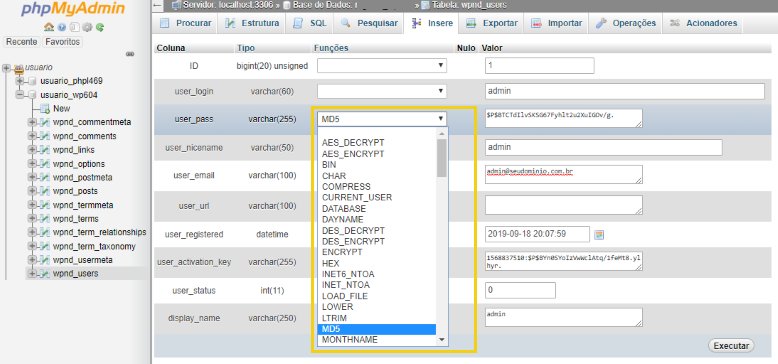Screen dimensions: 778x364
Task: Click the link chain icon in navigation panel
Action: click(x=130, y=54)
